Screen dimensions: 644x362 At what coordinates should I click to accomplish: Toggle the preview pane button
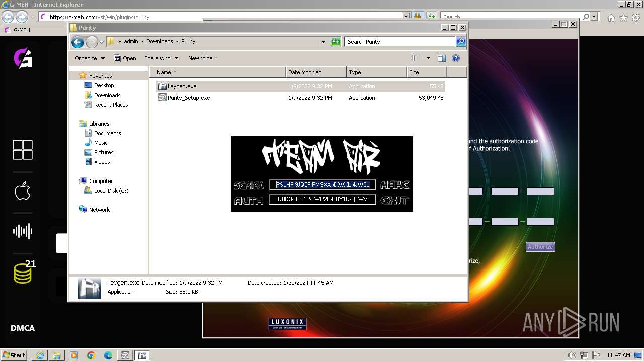click(x=442, y=58)
